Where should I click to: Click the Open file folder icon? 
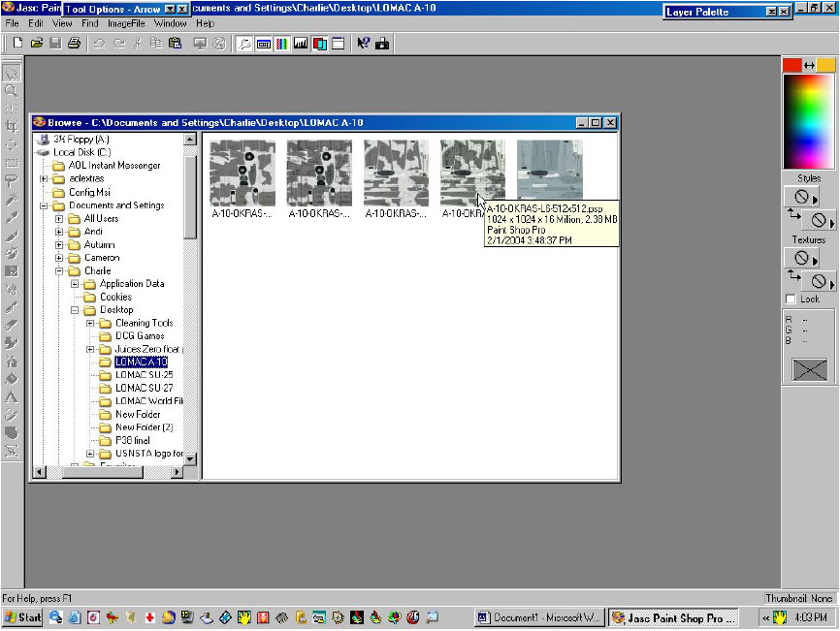(37, 44)
